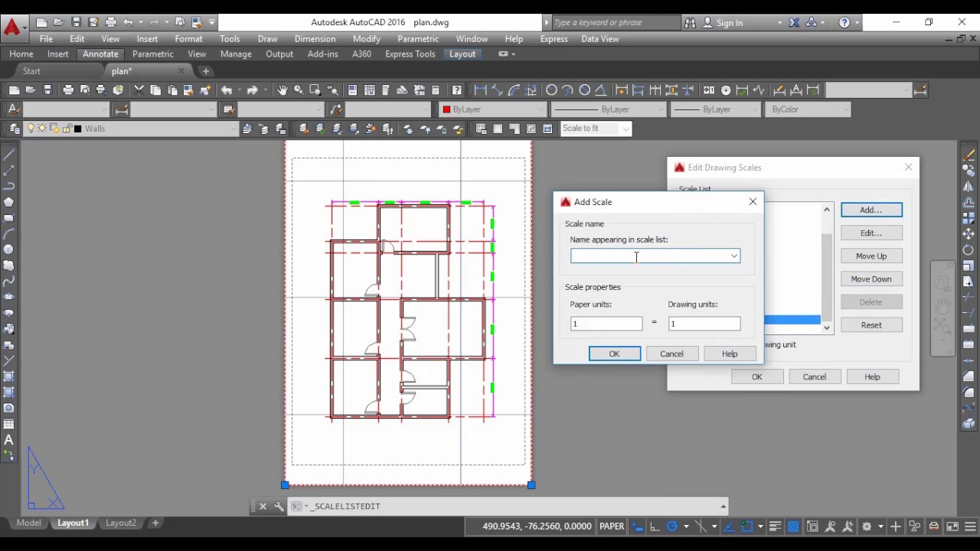
Task: Select the Aligned Dimension tool
Action: click(497, 90)
